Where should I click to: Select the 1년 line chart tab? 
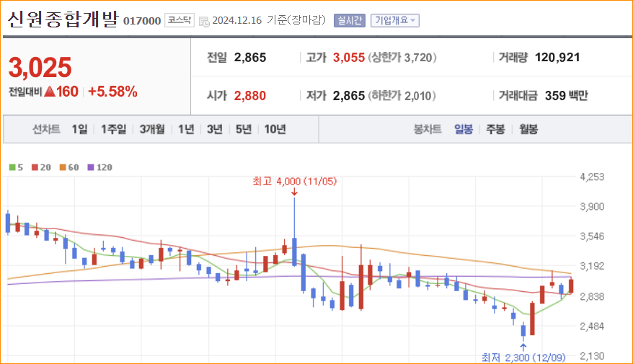pyautogui.click(x=186, y=129)
